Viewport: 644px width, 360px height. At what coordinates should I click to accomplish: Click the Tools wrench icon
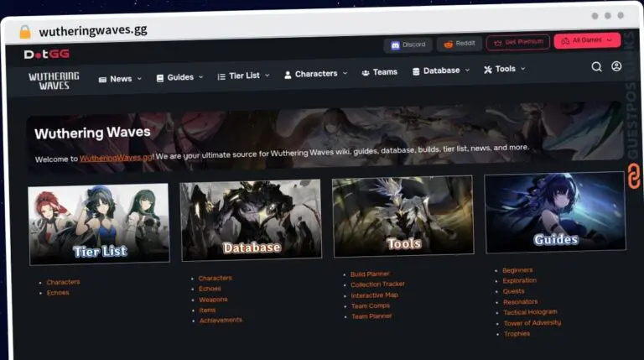point(488,70)
